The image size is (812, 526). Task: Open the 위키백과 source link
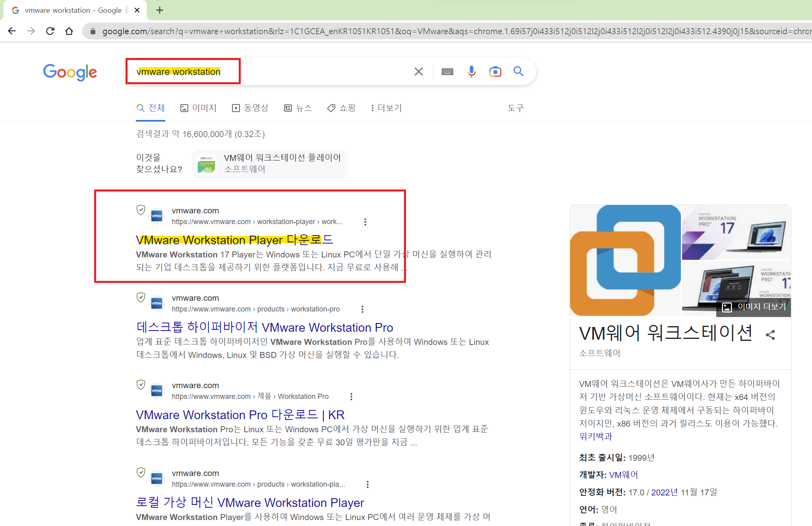[595, 437]
